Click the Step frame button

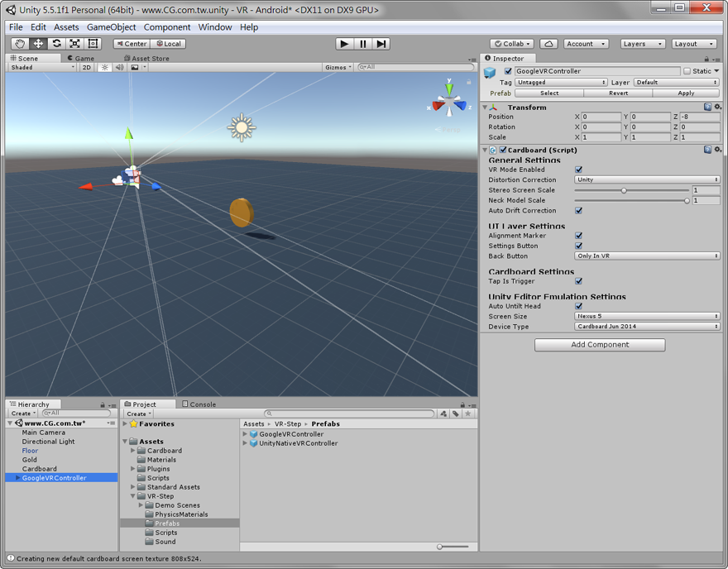pyautogui.click(x=381, y=44)
